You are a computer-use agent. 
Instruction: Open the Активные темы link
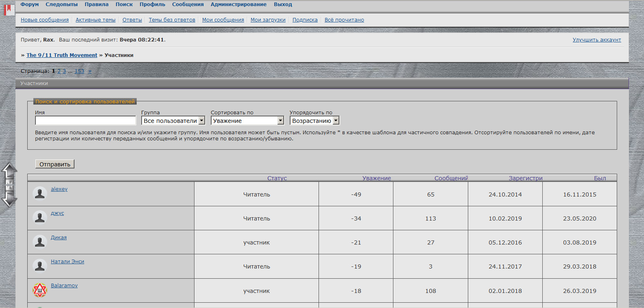click(96, 20)
